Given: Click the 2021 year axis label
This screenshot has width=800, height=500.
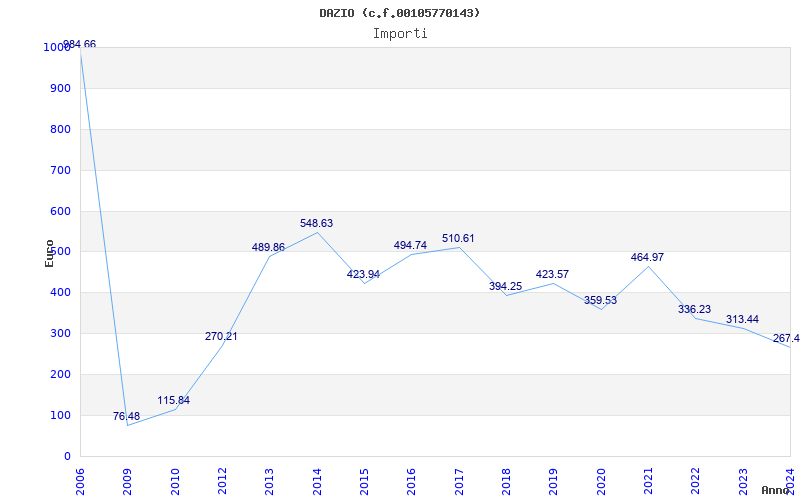Looking at the screenshot, I should (648, 479).
